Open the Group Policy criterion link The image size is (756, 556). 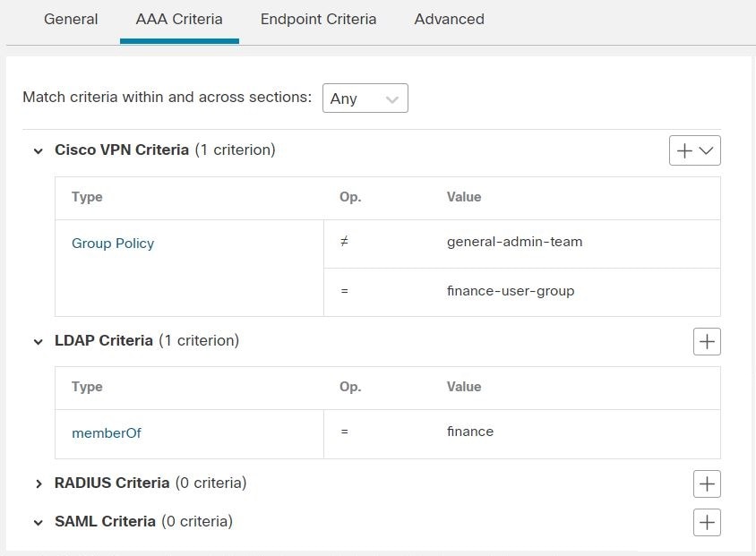point(113,244)
